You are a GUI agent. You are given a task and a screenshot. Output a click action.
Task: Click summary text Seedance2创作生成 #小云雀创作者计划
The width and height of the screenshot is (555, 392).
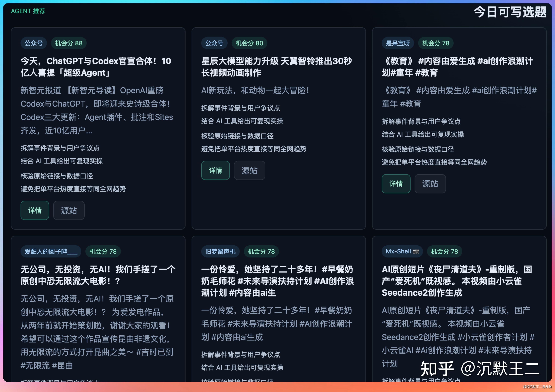pos(458,337)
